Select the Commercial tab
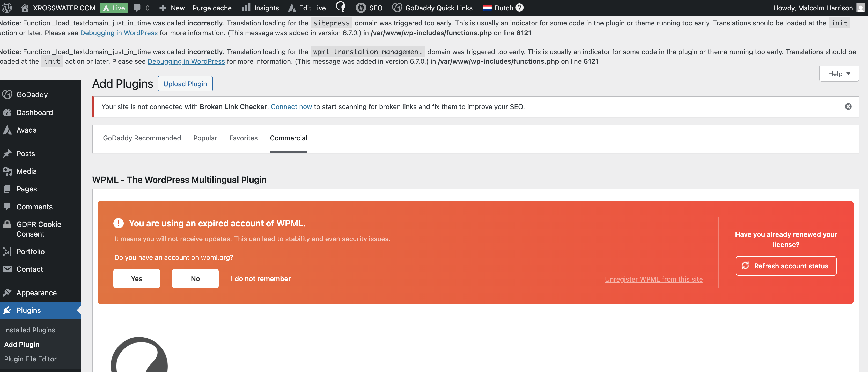Screen dimensions: 868x372 (x=289, y=138)
